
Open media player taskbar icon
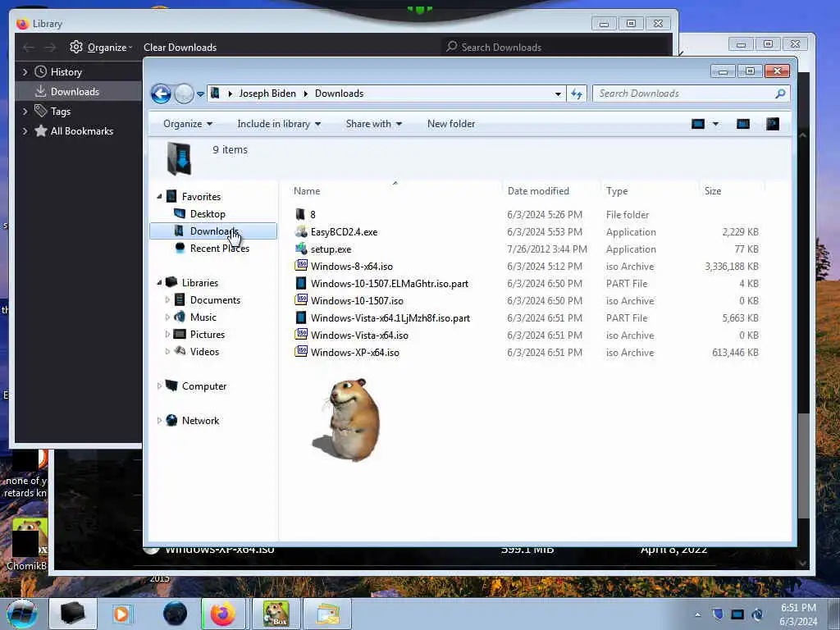coord(122,614)
